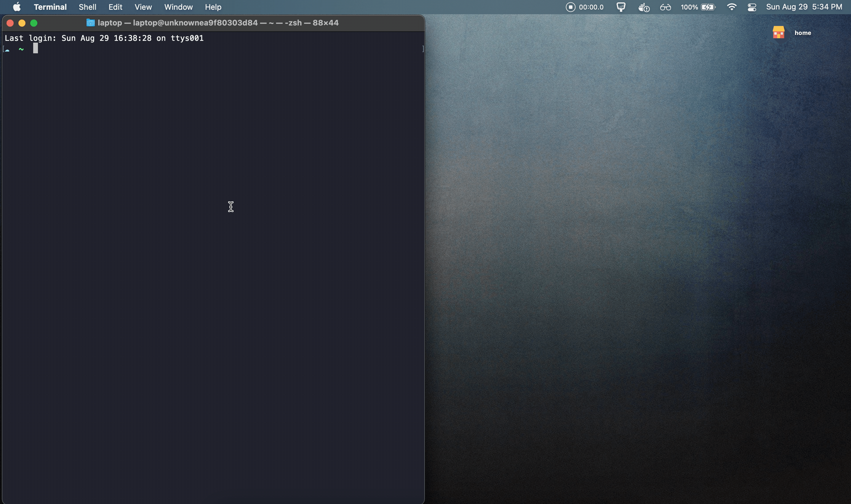Image resolution: width=851 pixels, height=504 pixels.
Task: Open the Terminal application menu
Action: click(x=50, y=7)
